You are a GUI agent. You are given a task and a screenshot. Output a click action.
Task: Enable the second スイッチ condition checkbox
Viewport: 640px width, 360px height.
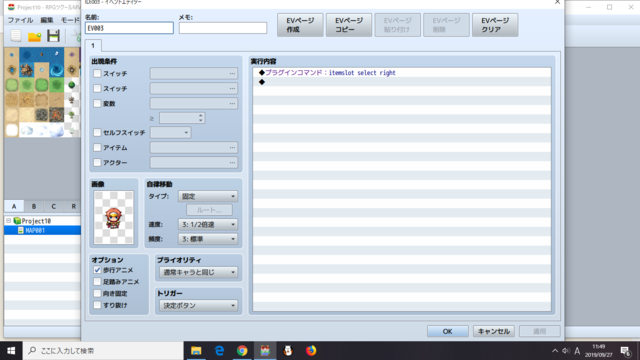(97, 89)
